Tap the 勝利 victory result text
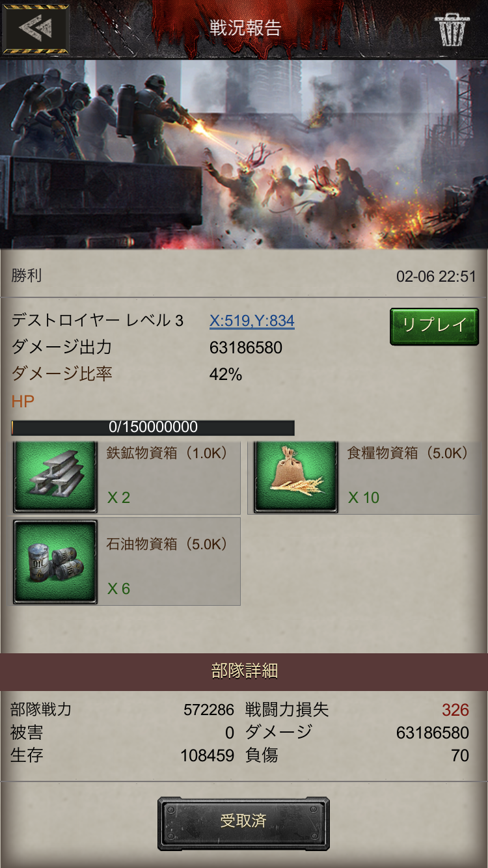 point(27,276)
